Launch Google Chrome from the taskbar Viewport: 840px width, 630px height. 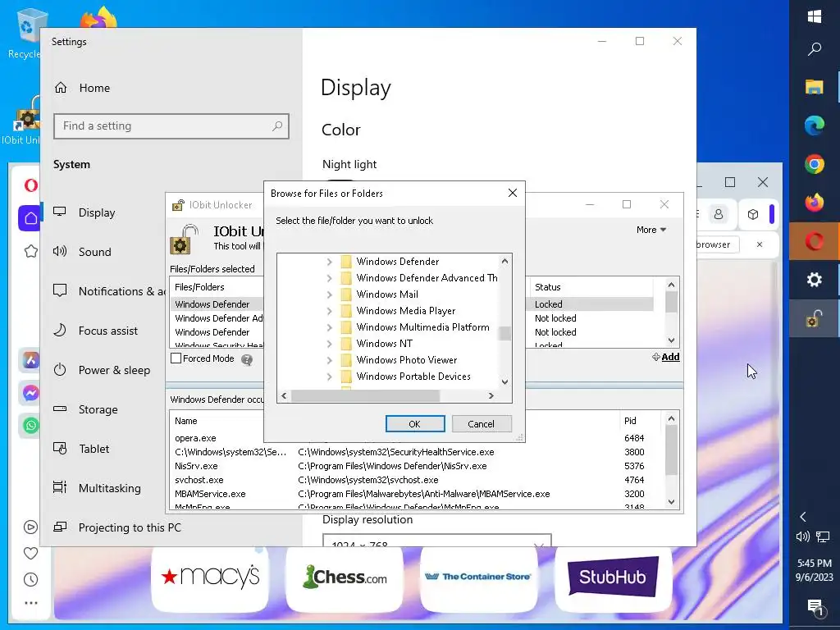tap(815, 164)
